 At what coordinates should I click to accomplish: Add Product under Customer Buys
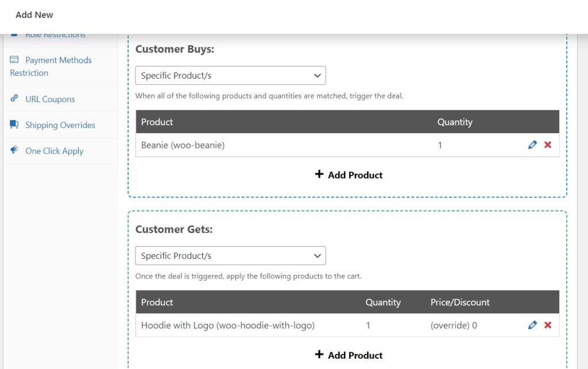(x=348, y=175)
